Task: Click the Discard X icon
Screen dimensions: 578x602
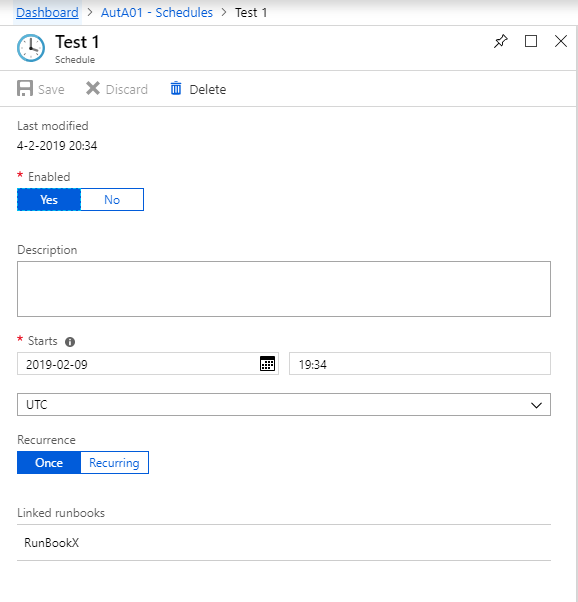Action: pos(93,88)
